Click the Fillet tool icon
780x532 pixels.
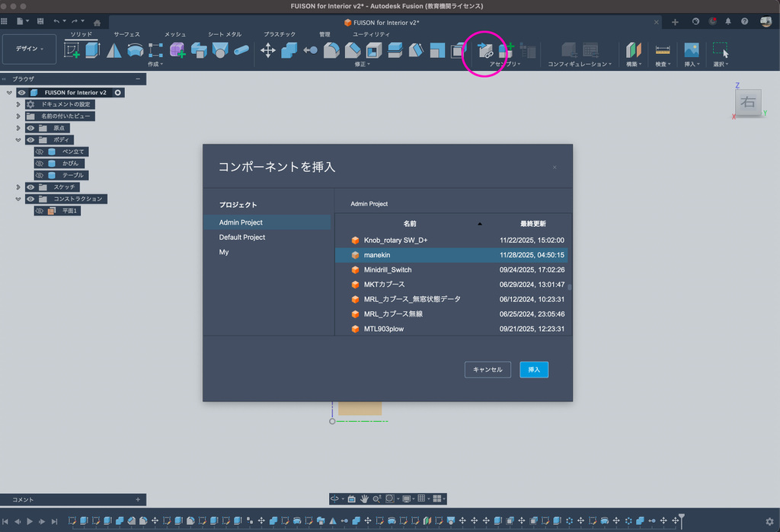pyautogui.click(x=331, y=50)
